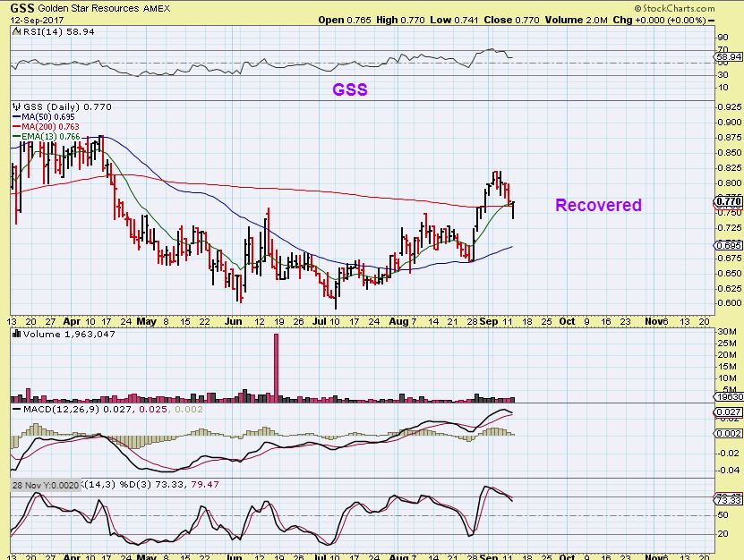This screenshot has height=560, width=744.
Task: Click the Jun label on the price date axis
Action: (234, 321)
